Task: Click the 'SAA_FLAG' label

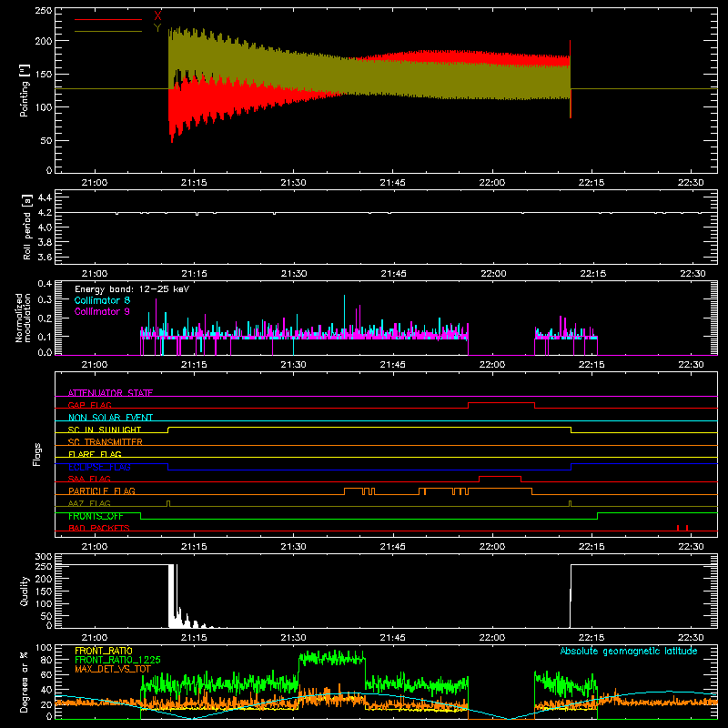Action: (x=89, y=479)
